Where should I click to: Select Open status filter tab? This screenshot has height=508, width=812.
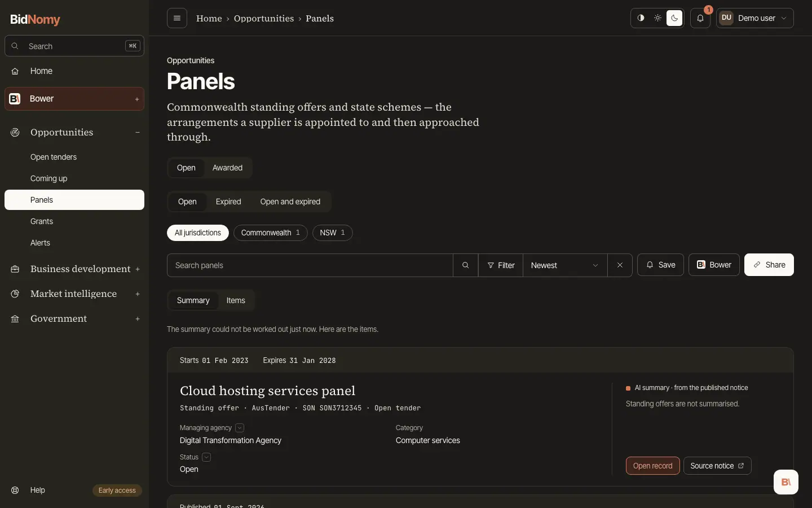187,202
